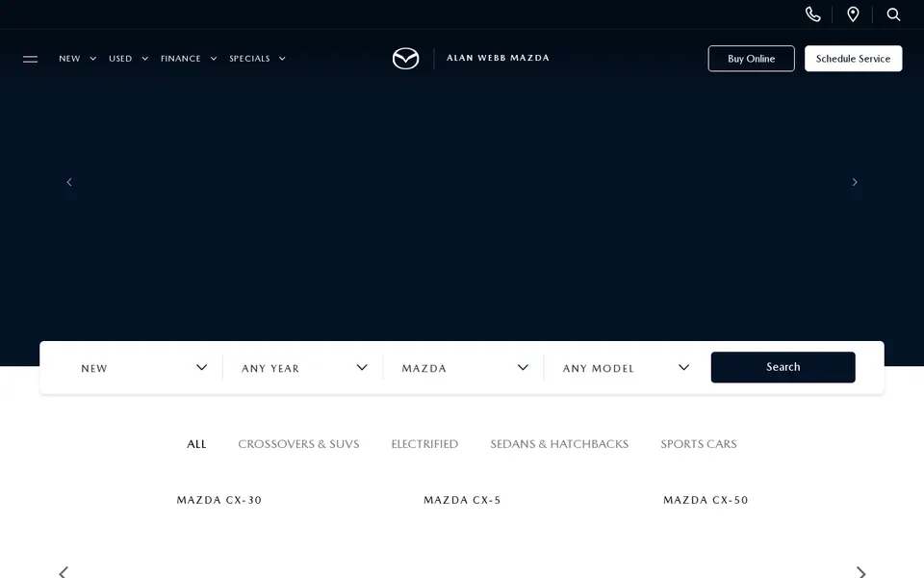Open the ANY YEAR dropdown

click(x=303, y=367)
